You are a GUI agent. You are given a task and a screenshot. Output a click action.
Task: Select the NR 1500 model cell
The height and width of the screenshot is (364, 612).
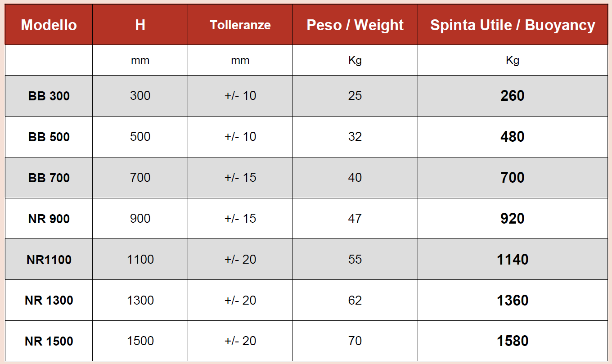(x=49, y=341)
